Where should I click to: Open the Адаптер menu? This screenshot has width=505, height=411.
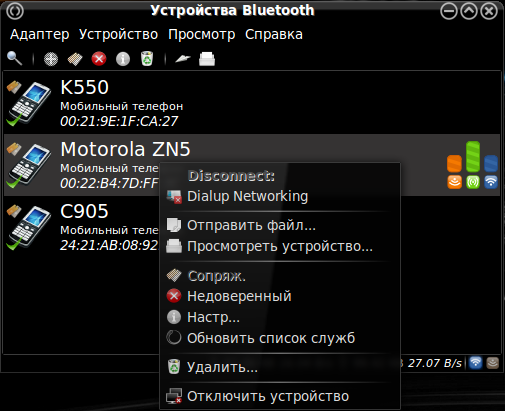click(40, 34)
